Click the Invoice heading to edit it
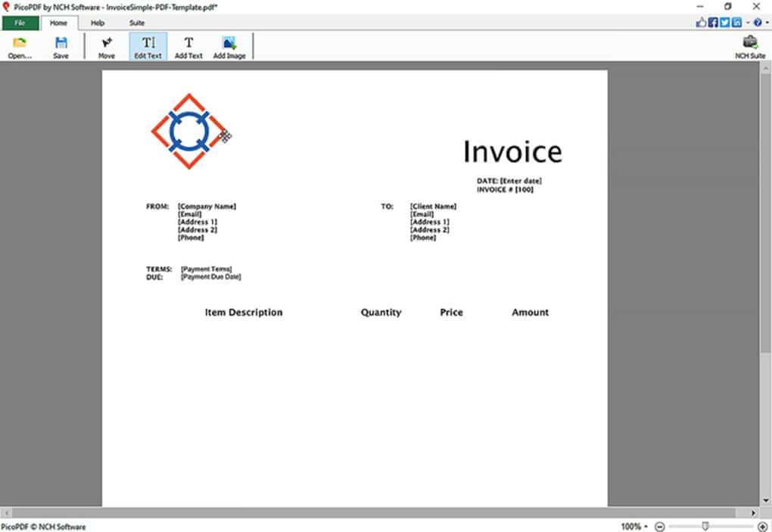This screenshot has height=532, width=772. coord(512,151)
